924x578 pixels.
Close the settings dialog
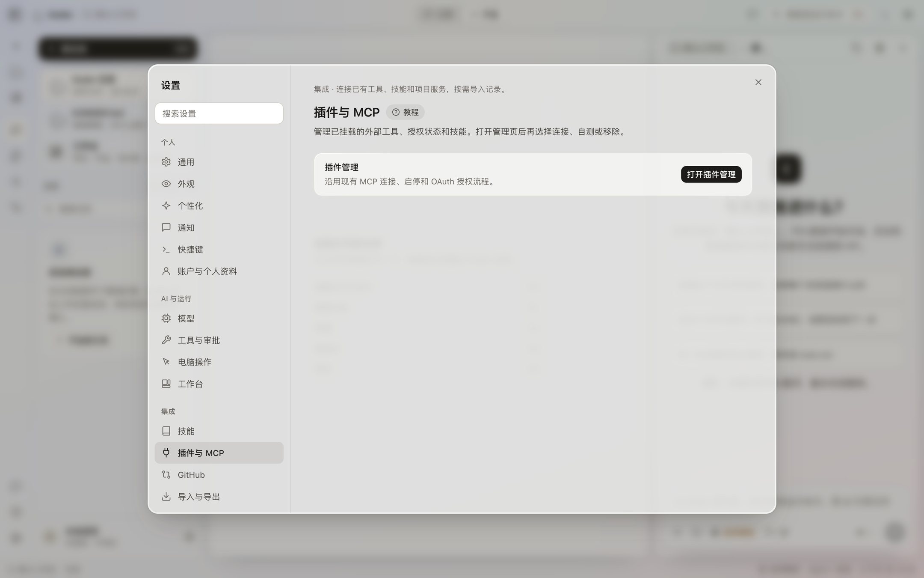pyautogui.click(x=758, y=82)
